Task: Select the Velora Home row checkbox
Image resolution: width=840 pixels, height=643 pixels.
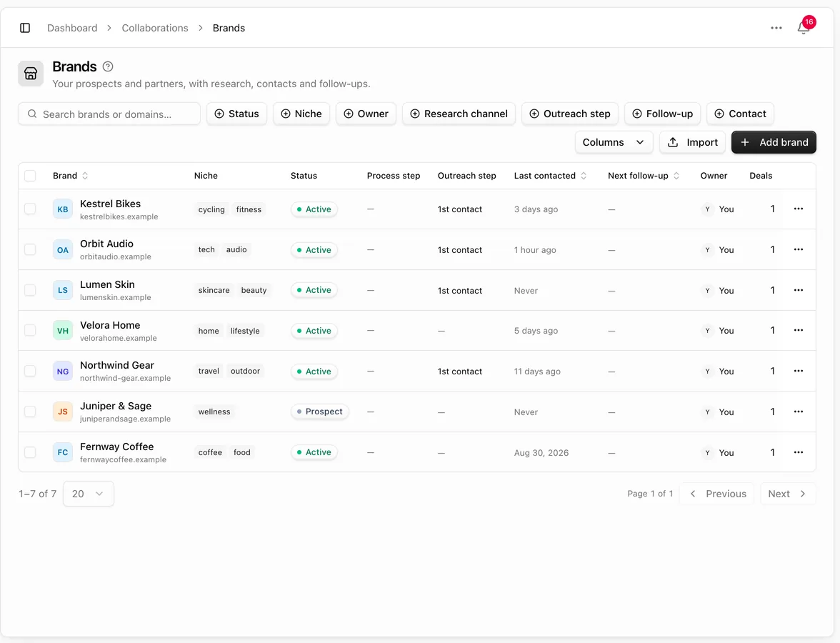Action: coord(30,331)
